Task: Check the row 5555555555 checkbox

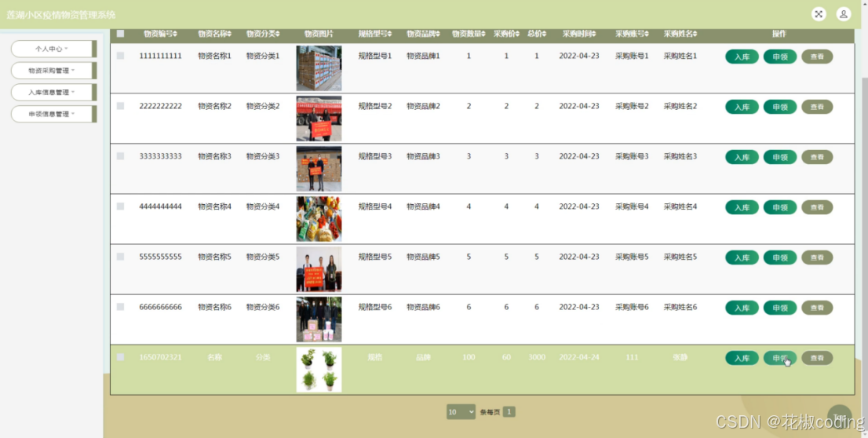Action: 120,257
